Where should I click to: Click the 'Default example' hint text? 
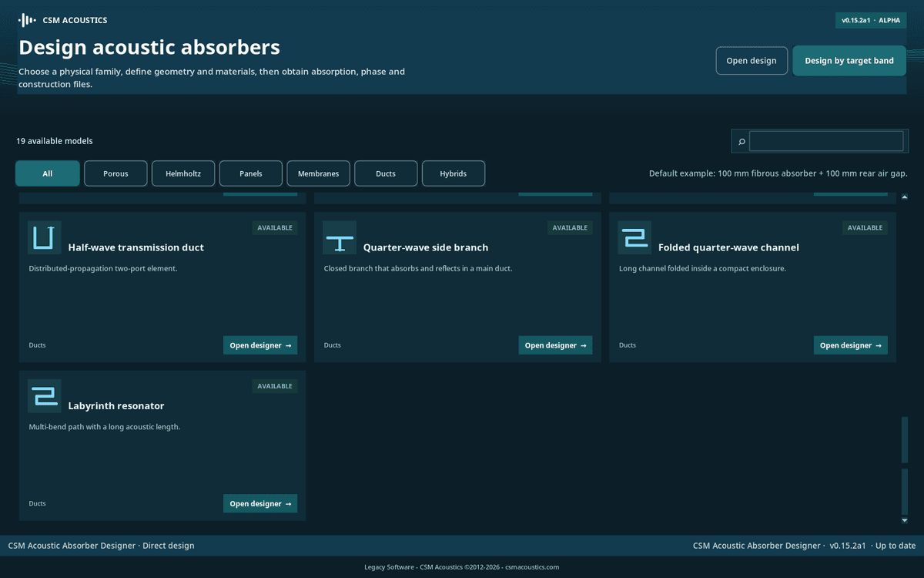pyautogui.click(x=778, y=173)
